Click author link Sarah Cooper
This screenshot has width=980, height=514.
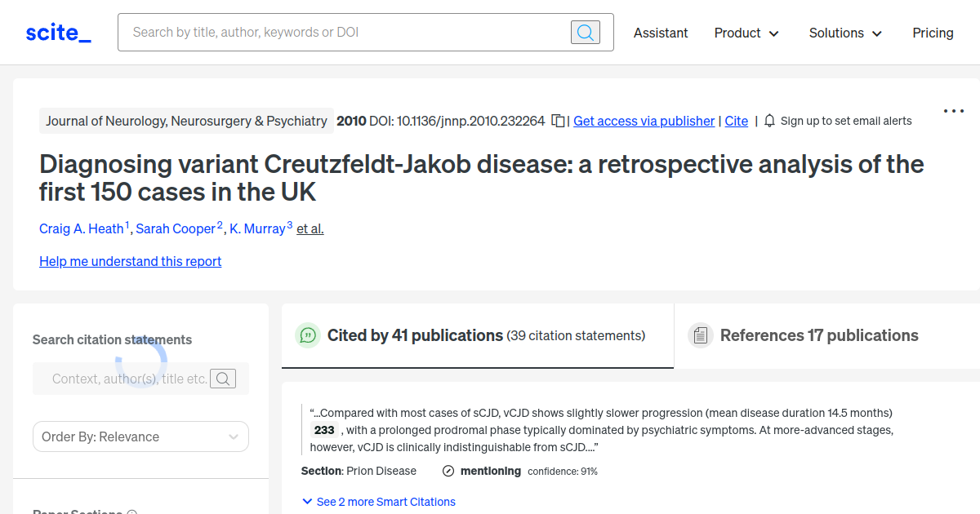point(176,228)
